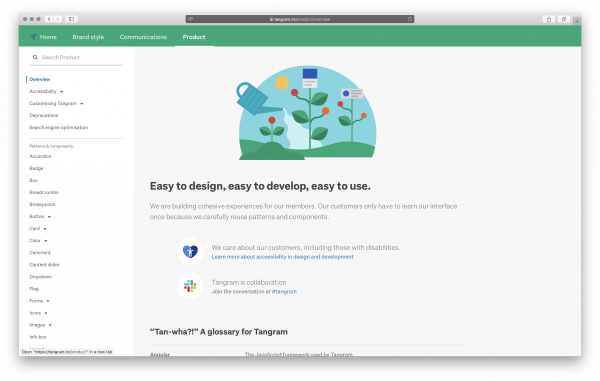The image size is (600, 381).
Task: Switch to the Brand style tab
Action: (x=88, y=37)
